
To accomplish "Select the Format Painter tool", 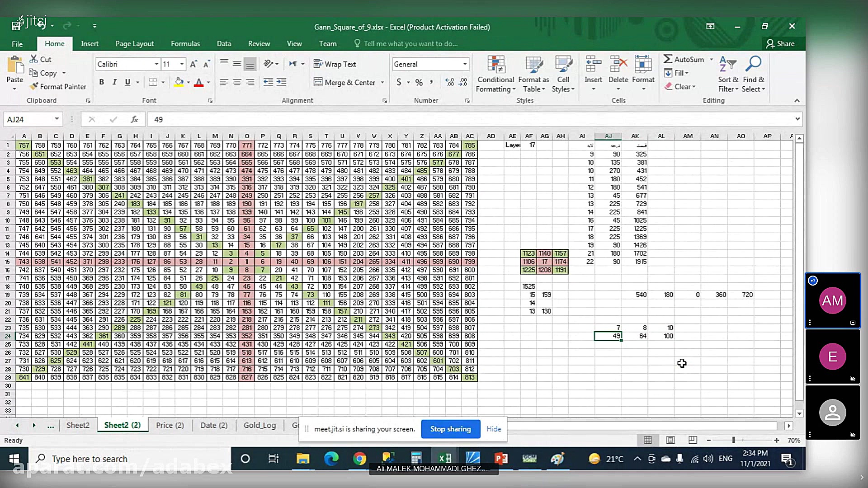I will (57, 86).
